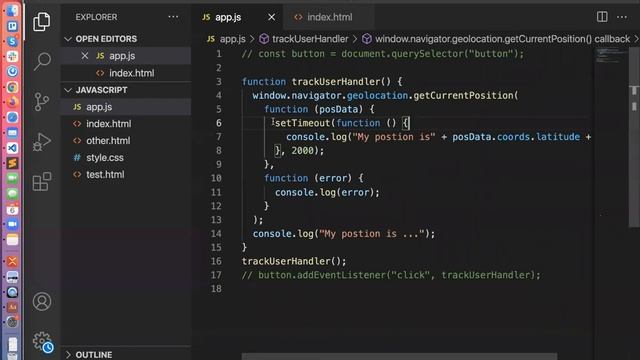Viewport: 640px width, 360px height.
Task: Click commented querySelector line 1
Action: coord(382,54)
